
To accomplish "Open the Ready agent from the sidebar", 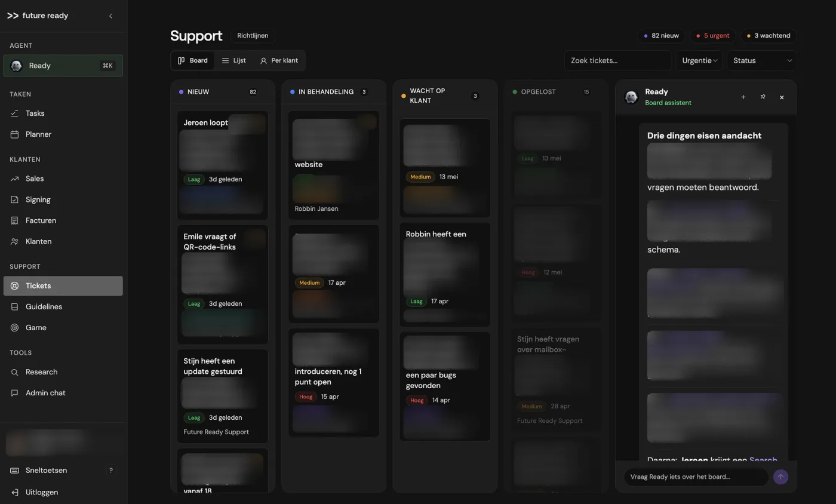I will pyautogui.click(x=63, y=66).
